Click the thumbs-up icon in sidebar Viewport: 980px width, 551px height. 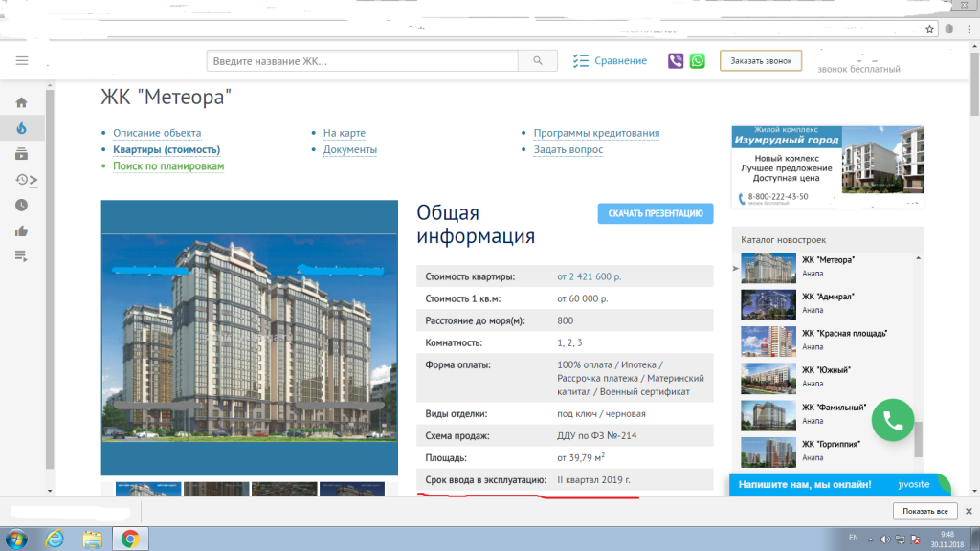tap(21, 231)
